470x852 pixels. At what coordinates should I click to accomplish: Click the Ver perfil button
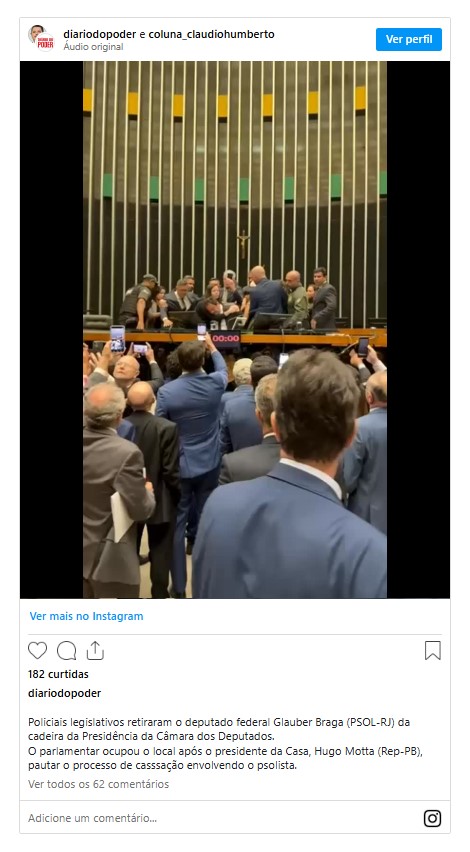[x=409, y=39]
